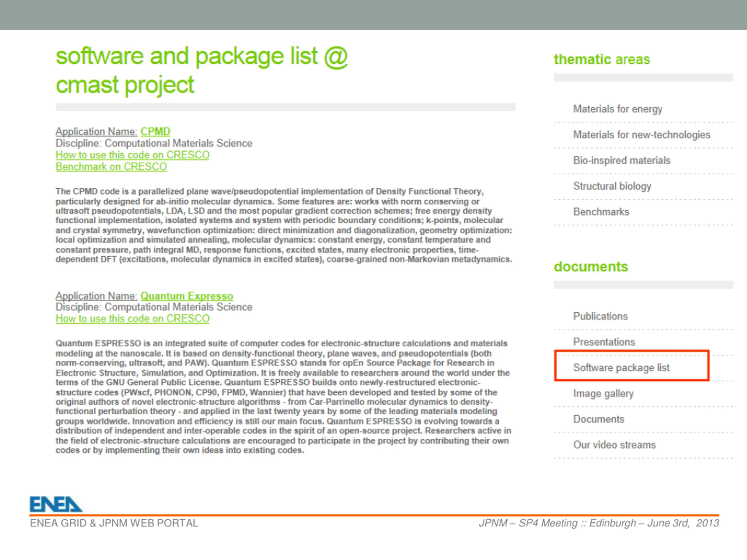The width and height of the screenshot is (747, 560).
Task: Open 'Documents' sidebar entry
Action: click(x=599, y=419)
